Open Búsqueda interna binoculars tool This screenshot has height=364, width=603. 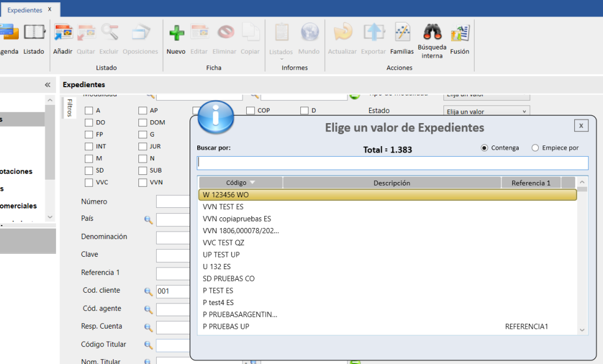coord(432,32)
